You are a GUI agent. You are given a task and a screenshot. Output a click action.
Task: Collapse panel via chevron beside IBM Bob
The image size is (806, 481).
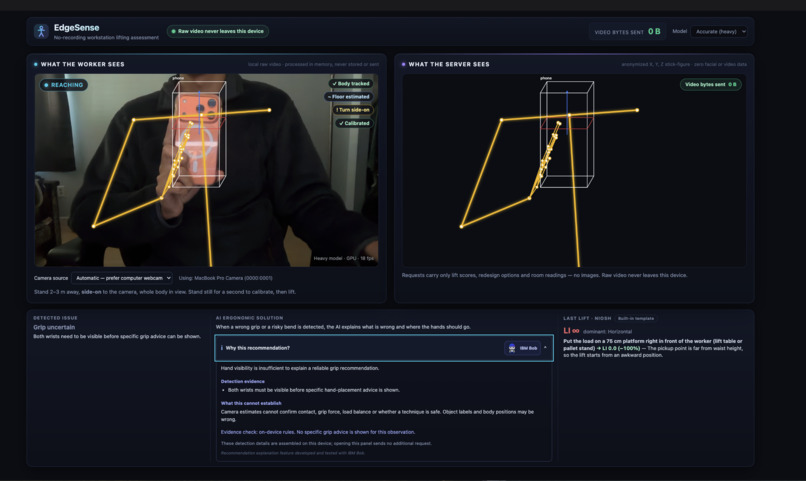545,348
